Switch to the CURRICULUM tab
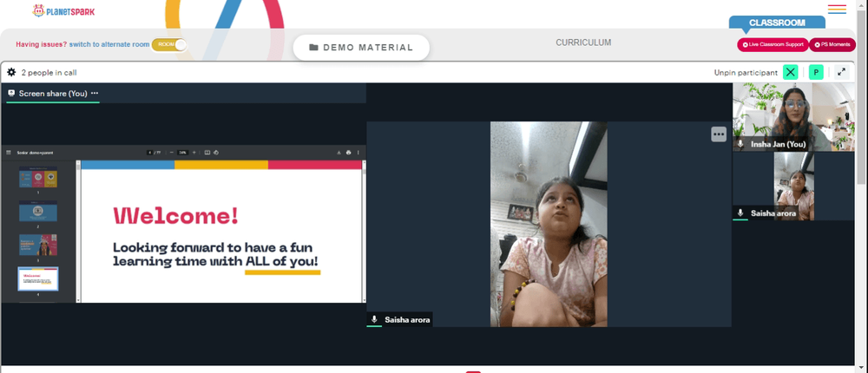868x373 pixels. [x=583, y=43]
